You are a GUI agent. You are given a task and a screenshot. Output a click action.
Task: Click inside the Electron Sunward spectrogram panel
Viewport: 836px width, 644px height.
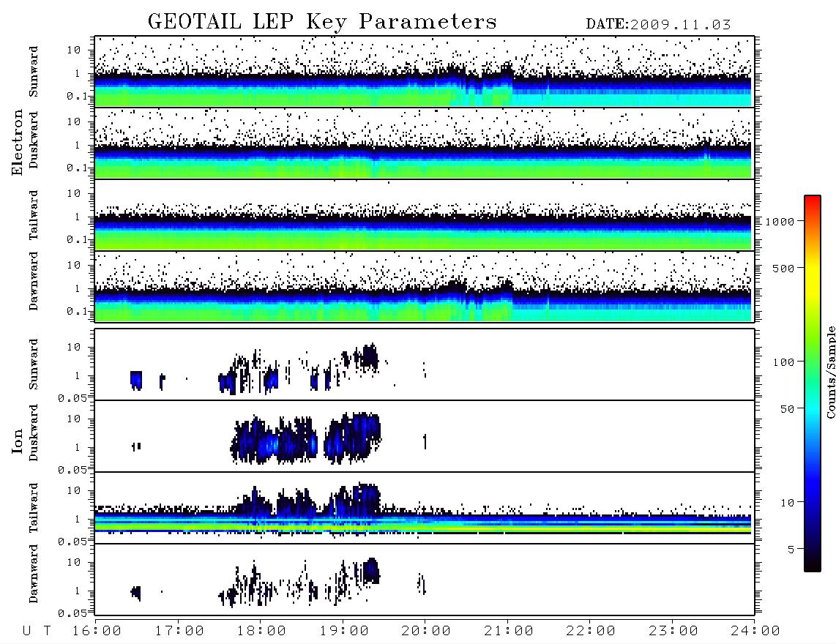425,72
